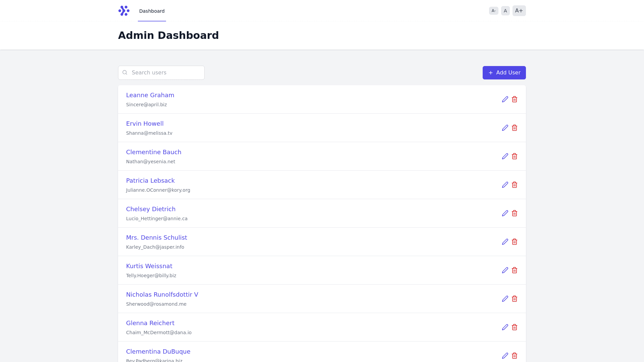Remove Mrs. Dennis Schulist with trash icon
Viewport: 644px width, 362px height.
515,242
